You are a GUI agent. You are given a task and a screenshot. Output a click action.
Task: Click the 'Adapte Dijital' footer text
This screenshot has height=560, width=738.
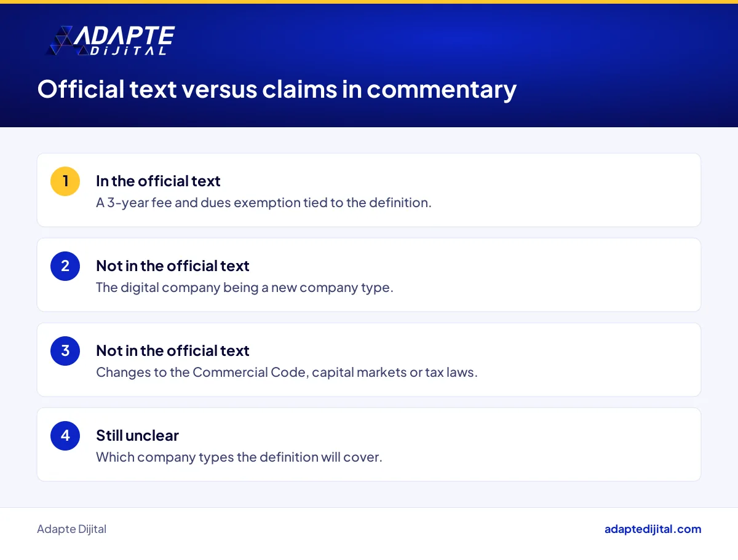pyautogui.click(x=71, y=529)
